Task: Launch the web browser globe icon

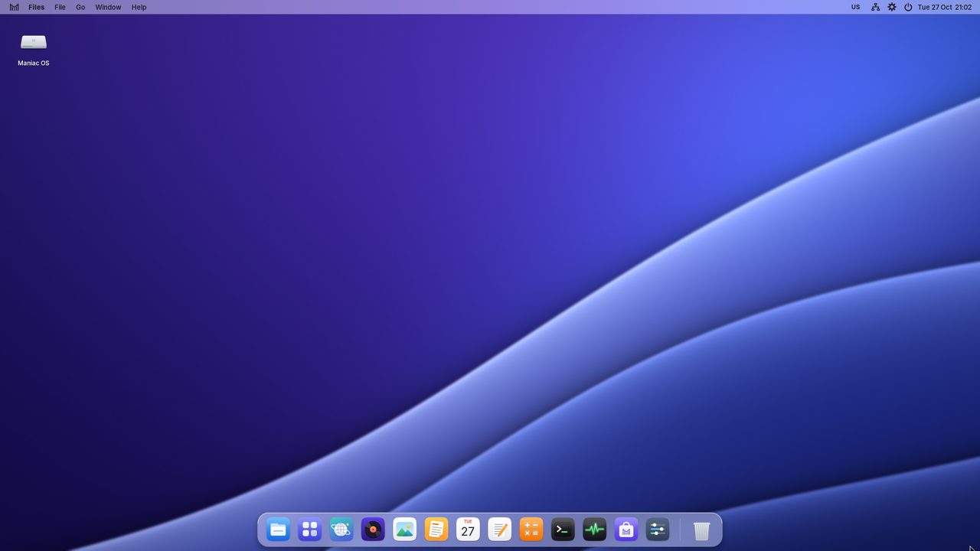Action: click(x=341, y=530)
